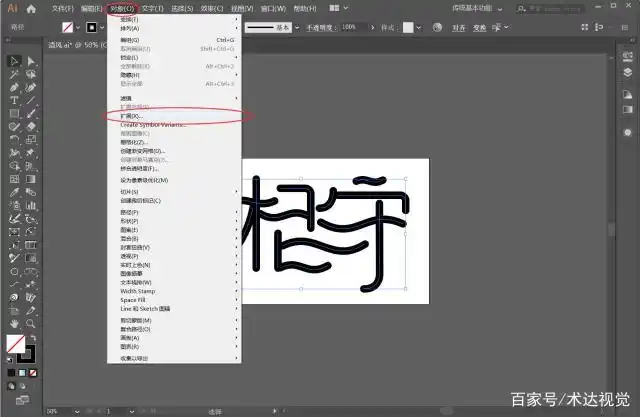
Task: Click the opacity 100% input field
Action: click(353, 27)
